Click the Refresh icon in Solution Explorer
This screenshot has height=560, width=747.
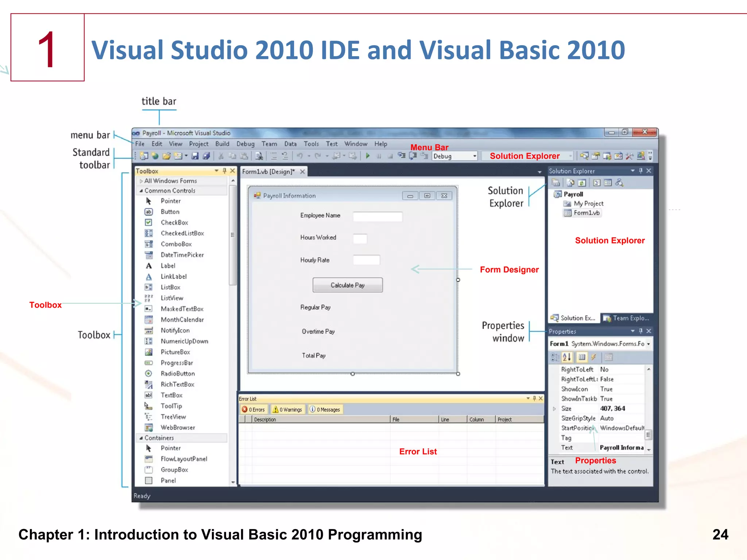(x=582, y=183)
